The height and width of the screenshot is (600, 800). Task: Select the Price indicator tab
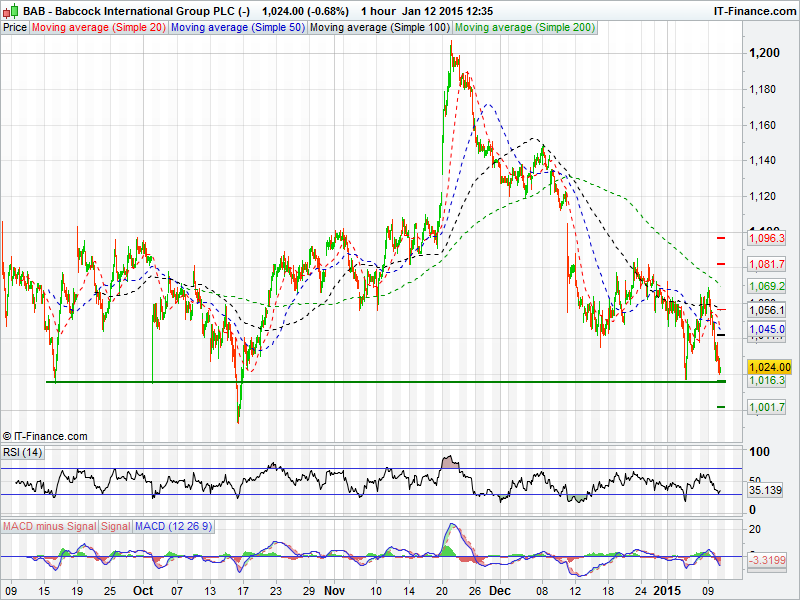coord(15,27)
